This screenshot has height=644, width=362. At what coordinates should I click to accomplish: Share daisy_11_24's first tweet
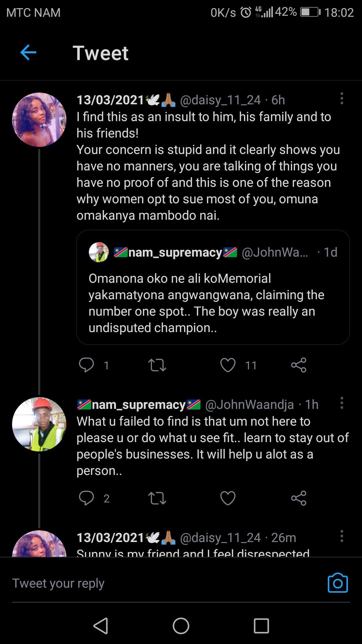299,365
